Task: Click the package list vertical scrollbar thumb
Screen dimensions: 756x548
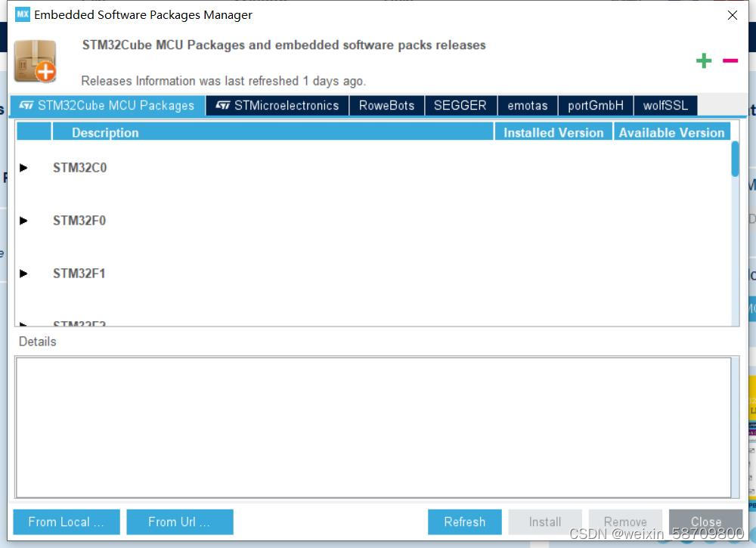Action: pyautogui.click(x=735, y=159)
